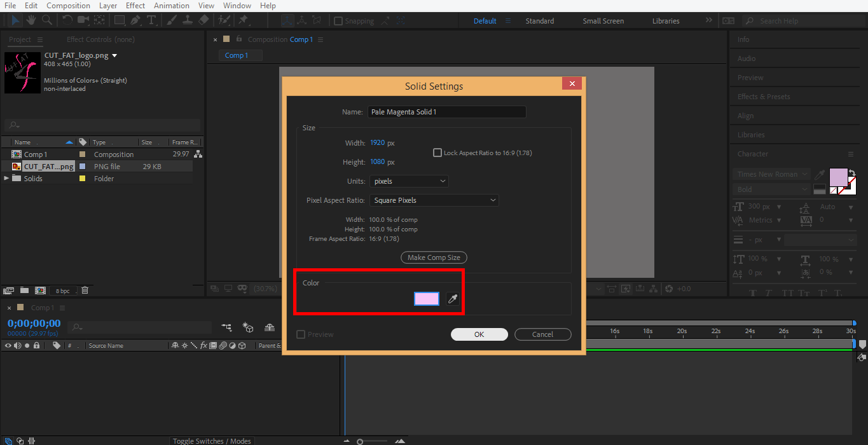The height and width of the screenshot is (445, 868).
Task: Select the Brush tool
Action: 172,20
